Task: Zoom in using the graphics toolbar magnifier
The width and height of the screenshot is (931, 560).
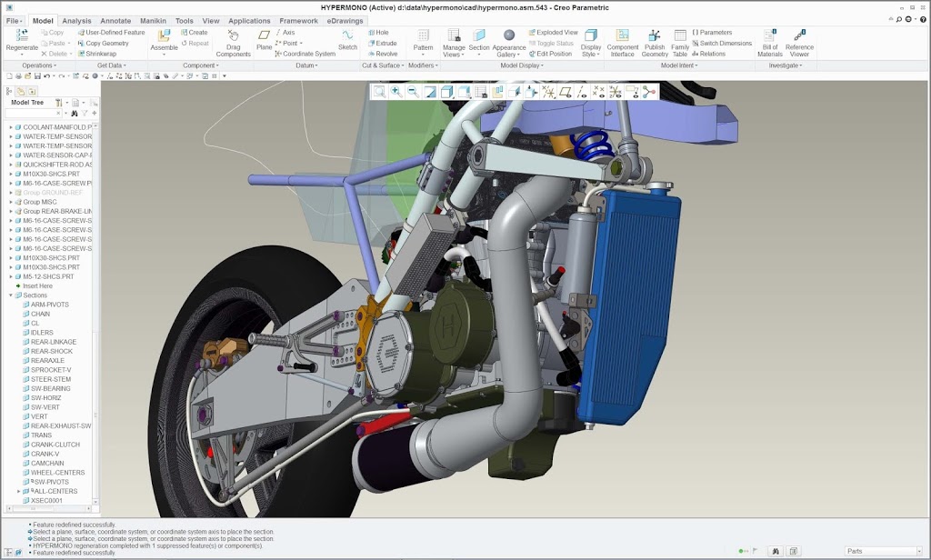Action: click(395, 91)
